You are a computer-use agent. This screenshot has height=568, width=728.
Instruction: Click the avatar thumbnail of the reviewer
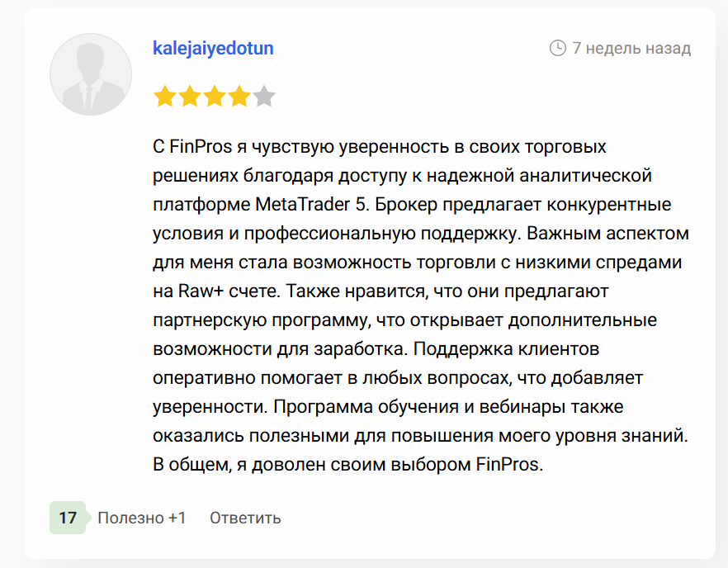point(91,73)
